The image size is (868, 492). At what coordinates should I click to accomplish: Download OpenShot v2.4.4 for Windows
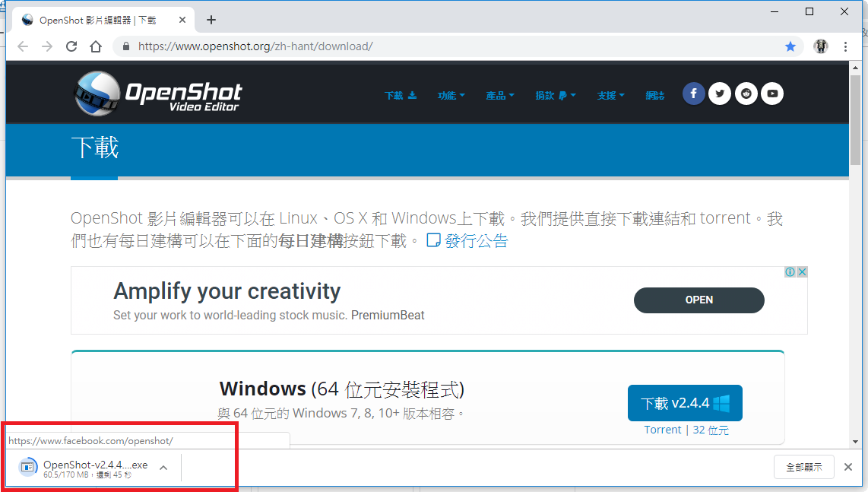click(685, 403)
